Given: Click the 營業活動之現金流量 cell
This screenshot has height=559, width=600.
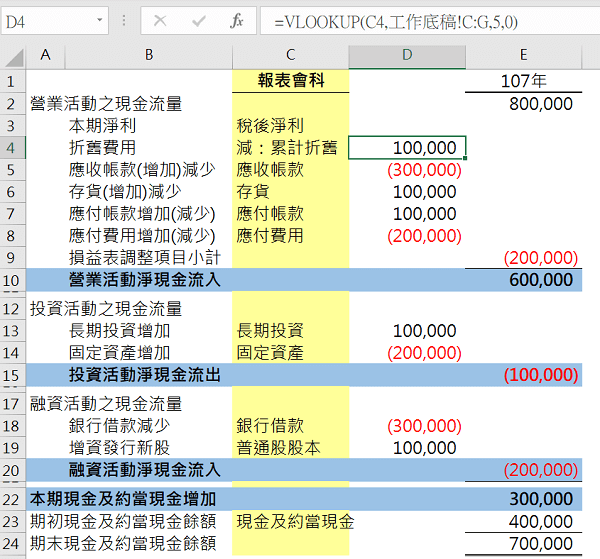Looking at the screenshot, I should coord(106,104).
